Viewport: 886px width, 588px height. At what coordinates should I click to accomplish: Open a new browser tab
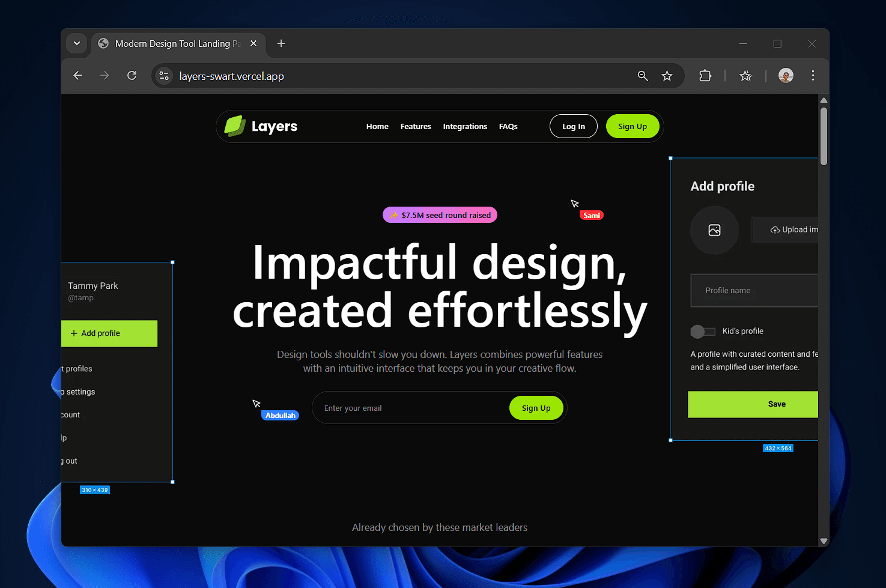[x=281, y=43]
